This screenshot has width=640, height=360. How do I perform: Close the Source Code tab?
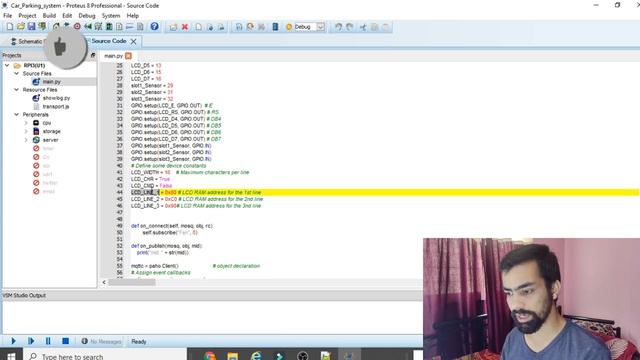click(x=133, y=41)
